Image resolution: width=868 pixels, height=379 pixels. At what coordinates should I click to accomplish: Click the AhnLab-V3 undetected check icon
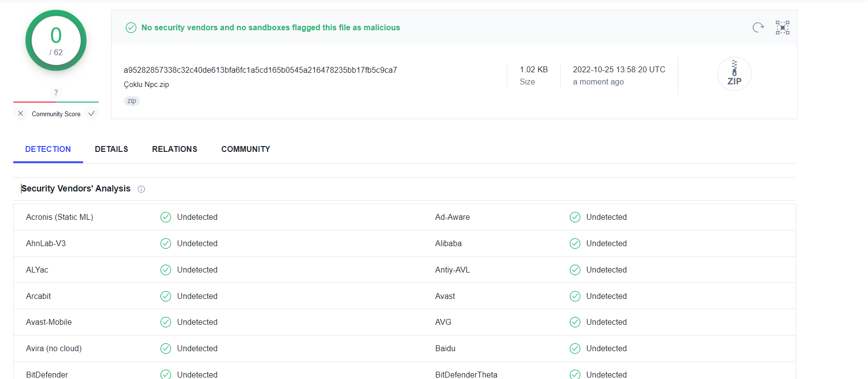[x=166, y=243]
